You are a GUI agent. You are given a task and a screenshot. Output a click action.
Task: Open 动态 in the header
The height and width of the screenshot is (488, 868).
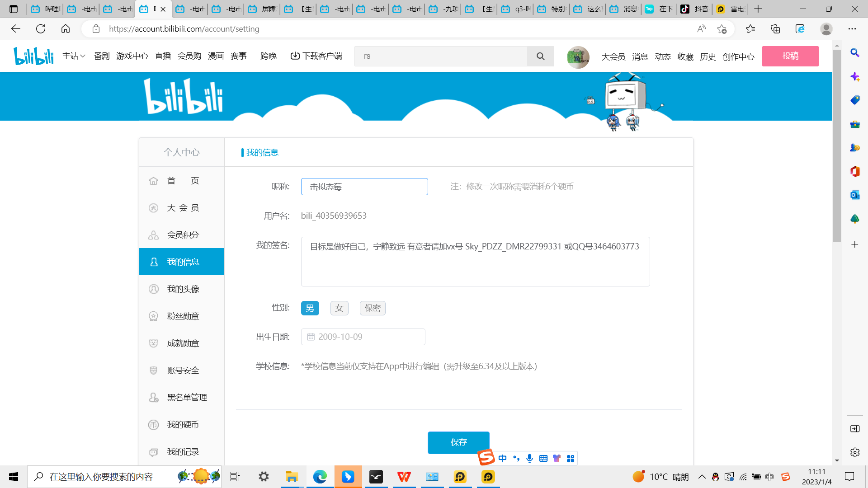pyautogui.click(x=663, y=57)
